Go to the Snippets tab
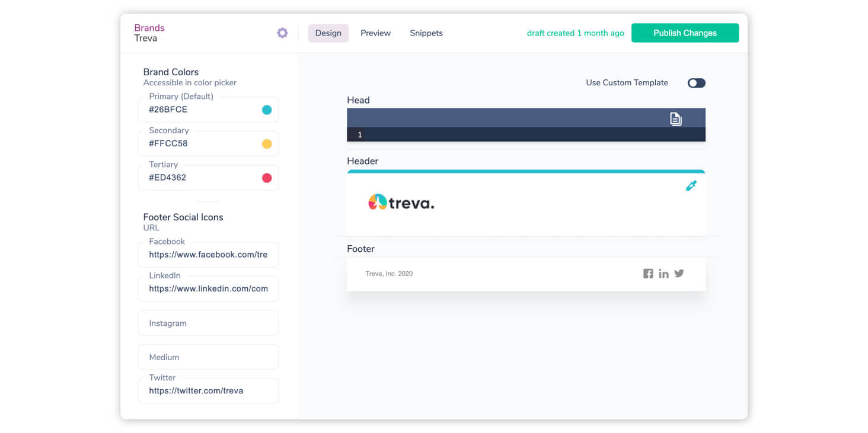Screen dimensions: 868x433 [x=426, y=33]
